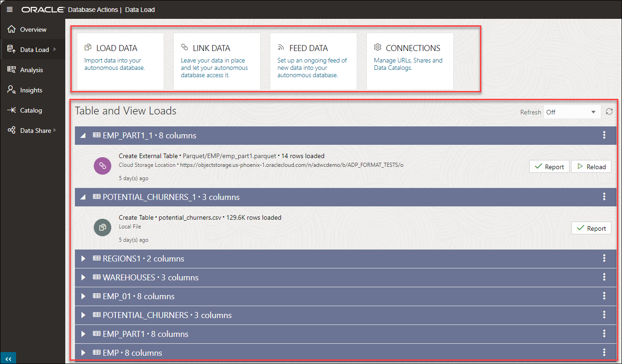622x364 pixels.
Task: Open actions menu for EMP_01
Action: (604, 296)
